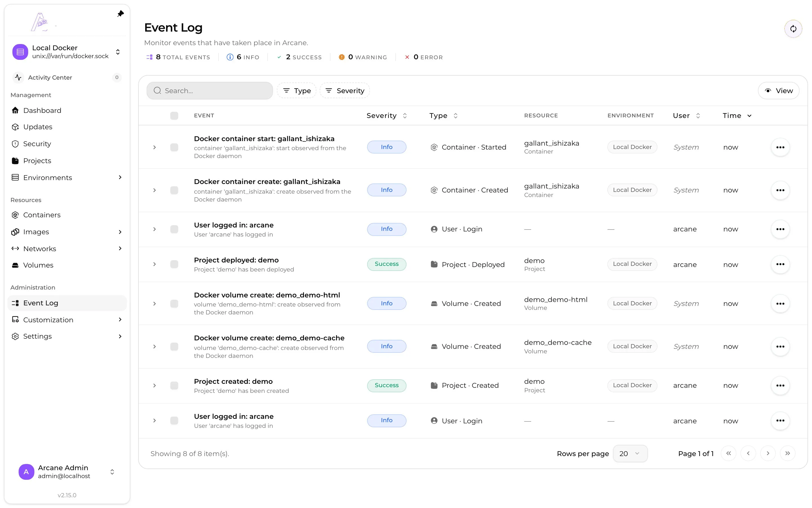The height and width of the screenshot is (508, 812).
Task: Click the version v2.15.0 label
Action: 67,495
